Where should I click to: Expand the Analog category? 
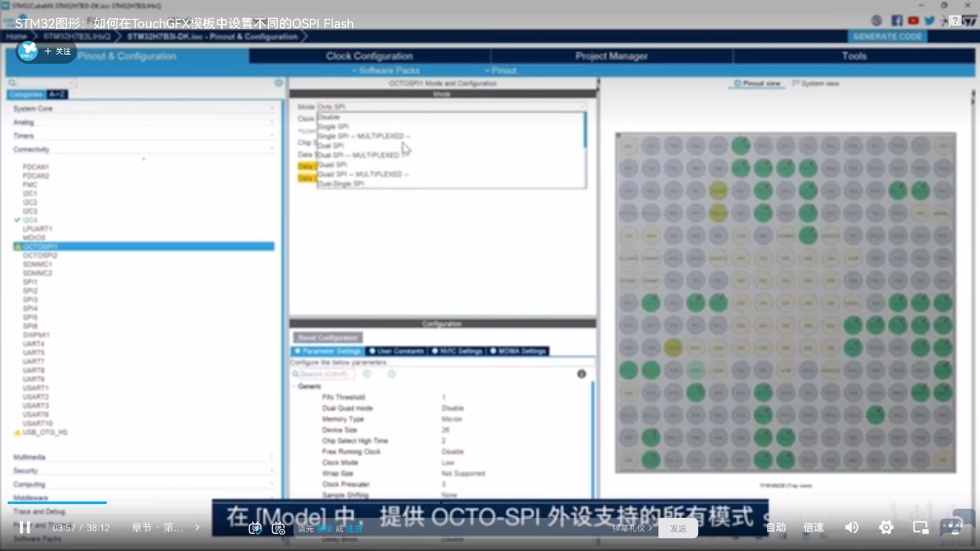[144, 122]
